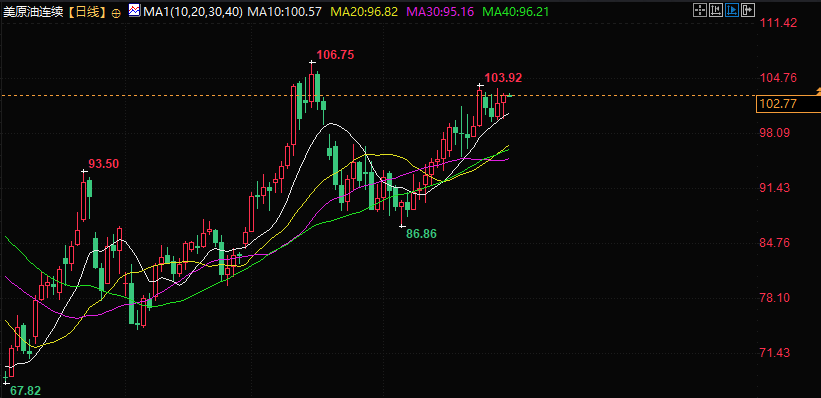Viewport: 821px width, 398px height.
Task: Click the 111.42 axis value
Action: point(778,23)
